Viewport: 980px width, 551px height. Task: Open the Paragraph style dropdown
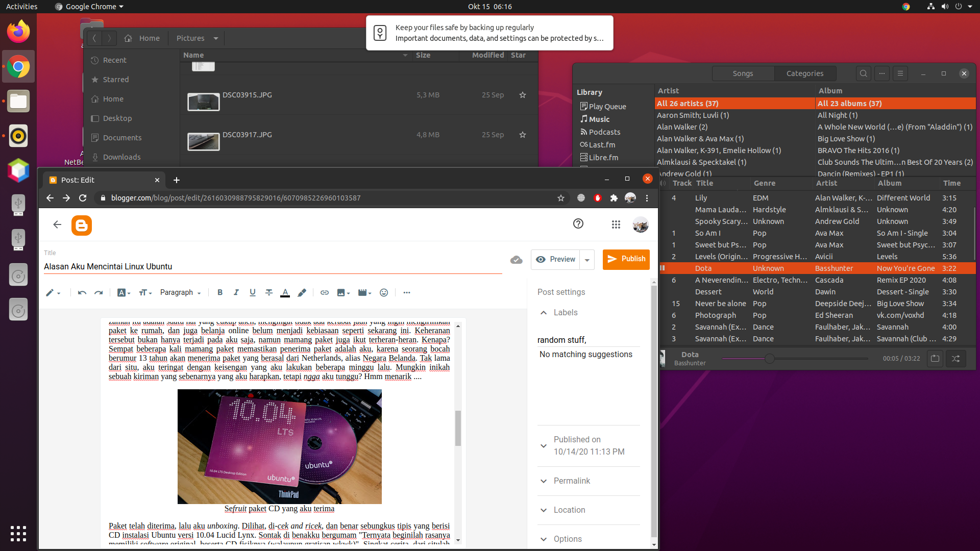(180, 292)
